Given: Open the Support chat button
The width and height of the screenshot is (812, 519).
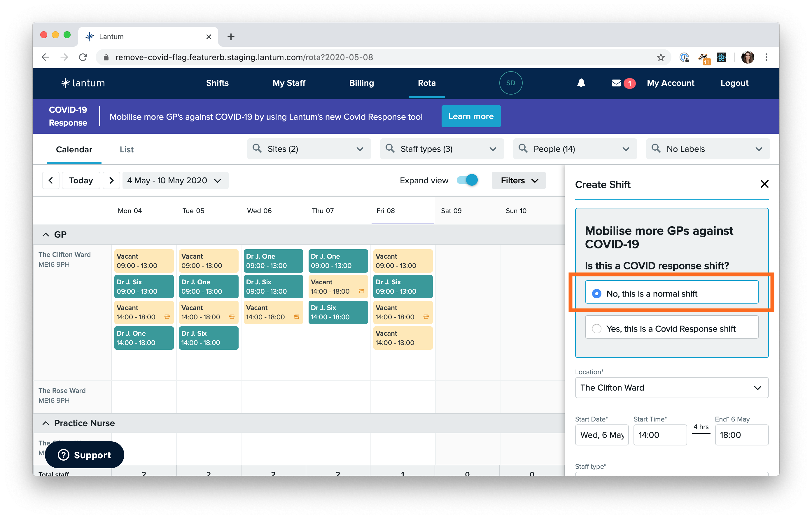Looking at the screenshot, I should (84, 454).
